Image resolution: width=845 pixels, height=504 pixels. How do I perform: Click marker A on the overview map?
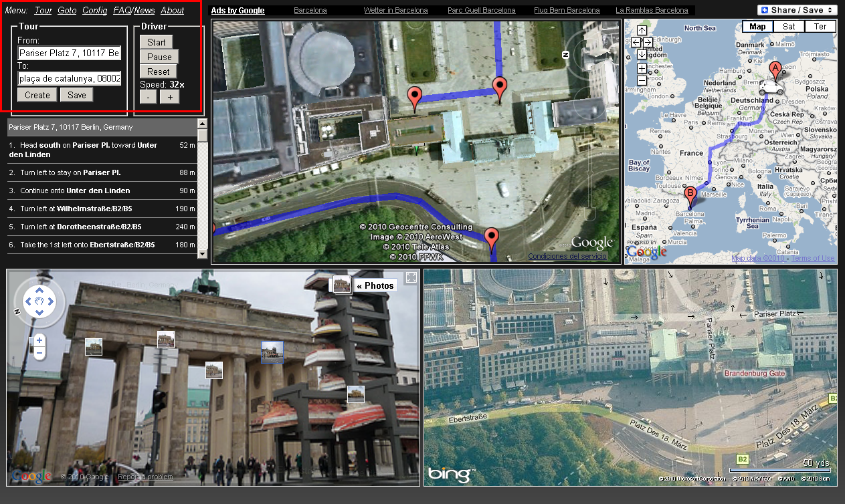(775, 70)
